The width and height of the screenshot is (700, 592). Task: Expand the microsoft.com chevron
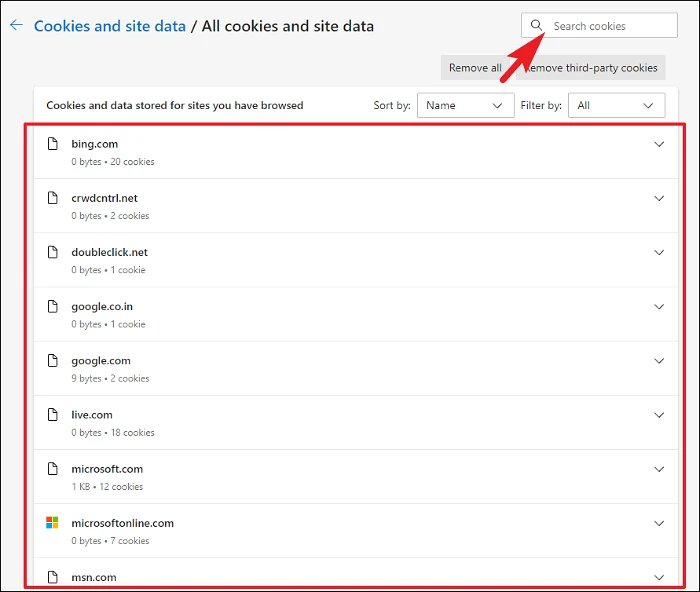pos(659,469)
